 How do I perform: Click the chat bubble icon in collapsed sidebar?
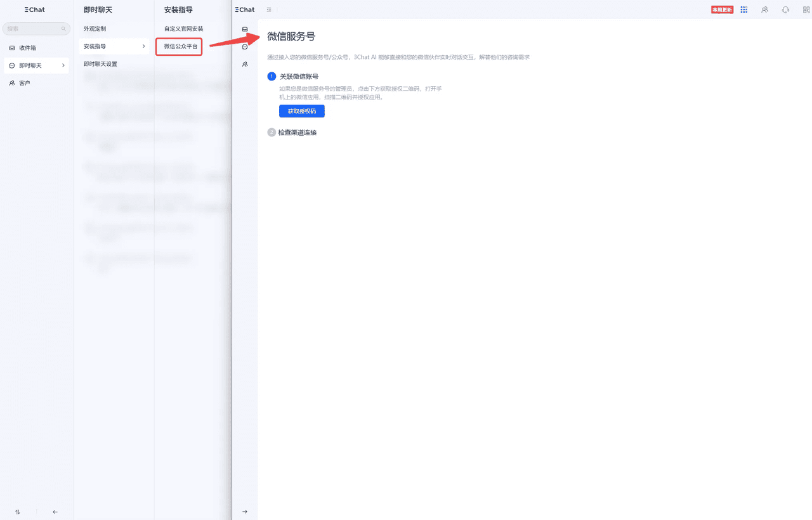point(245,47)
